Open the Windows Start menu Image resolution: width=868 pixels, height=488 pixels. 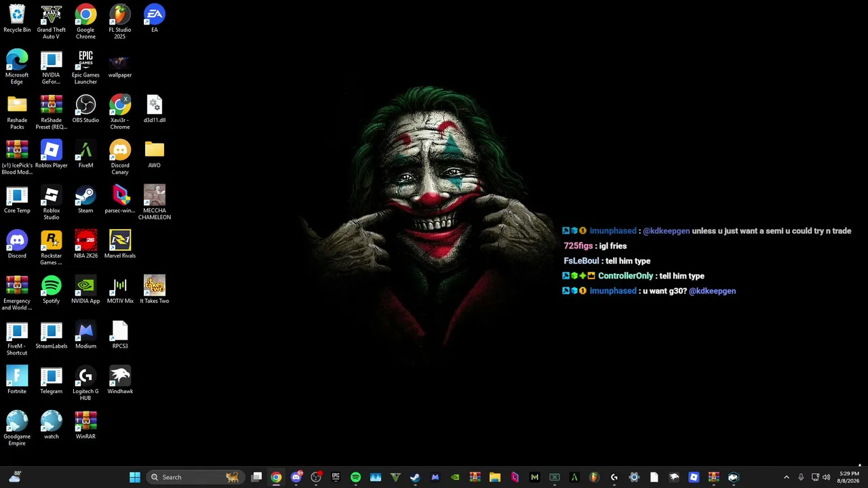point(135,477)
